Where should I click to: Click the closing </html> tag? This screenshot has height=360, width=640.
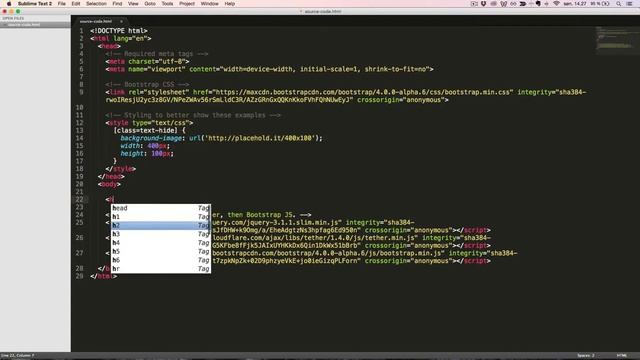tap(104, 276)
